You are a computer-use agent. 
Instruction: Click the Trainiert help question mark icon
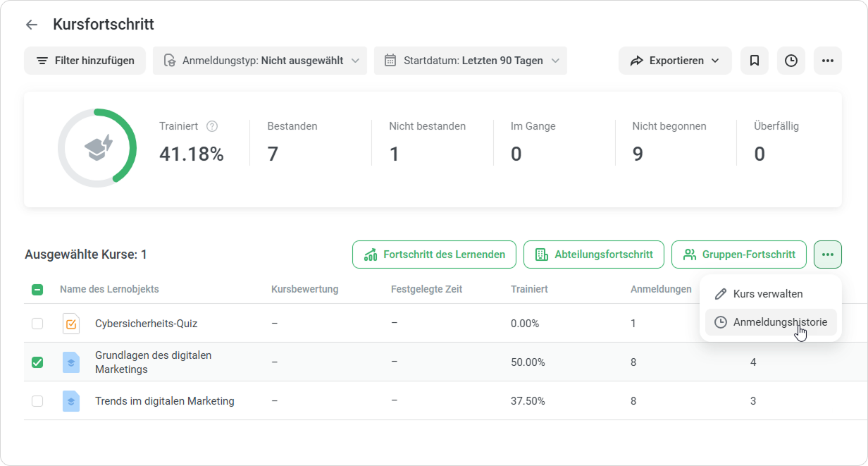pyautogui.click(x=212, y=126)
